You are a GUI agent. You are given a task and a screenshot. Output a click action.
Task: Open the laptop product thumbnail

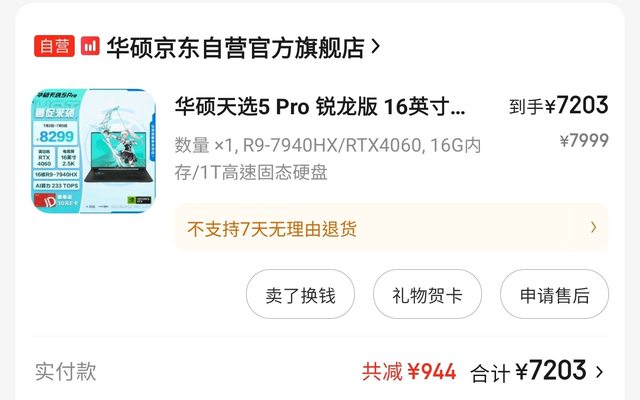93,151
